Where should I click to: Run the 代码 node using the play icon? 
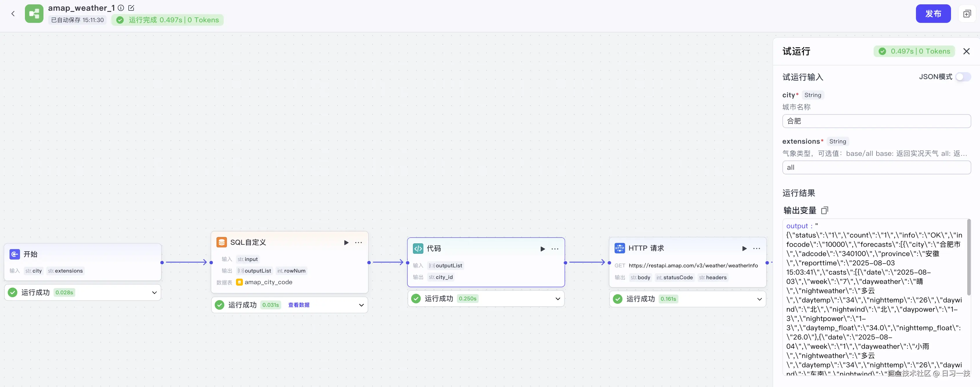[542, 249]
